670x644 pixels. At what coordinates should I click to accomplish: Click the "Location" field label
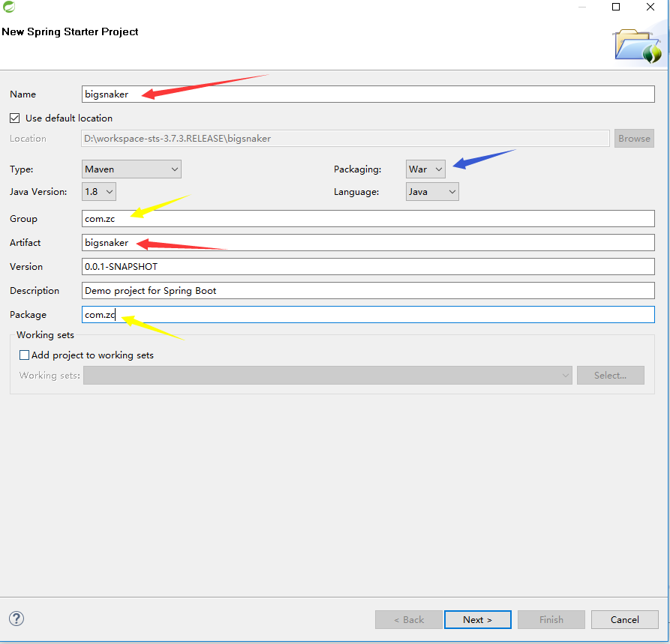pyautogui.click(x=29, y=139)
